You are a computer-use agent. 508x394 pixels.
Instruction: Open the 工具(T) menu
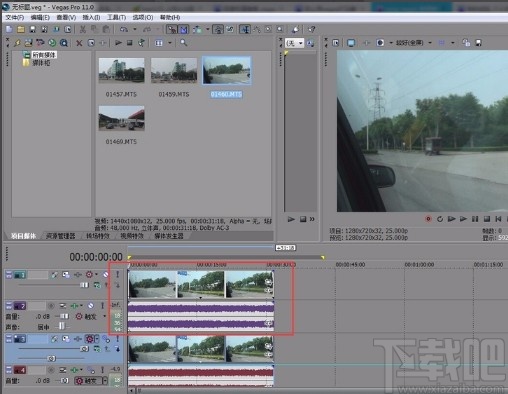pos(116,17)
